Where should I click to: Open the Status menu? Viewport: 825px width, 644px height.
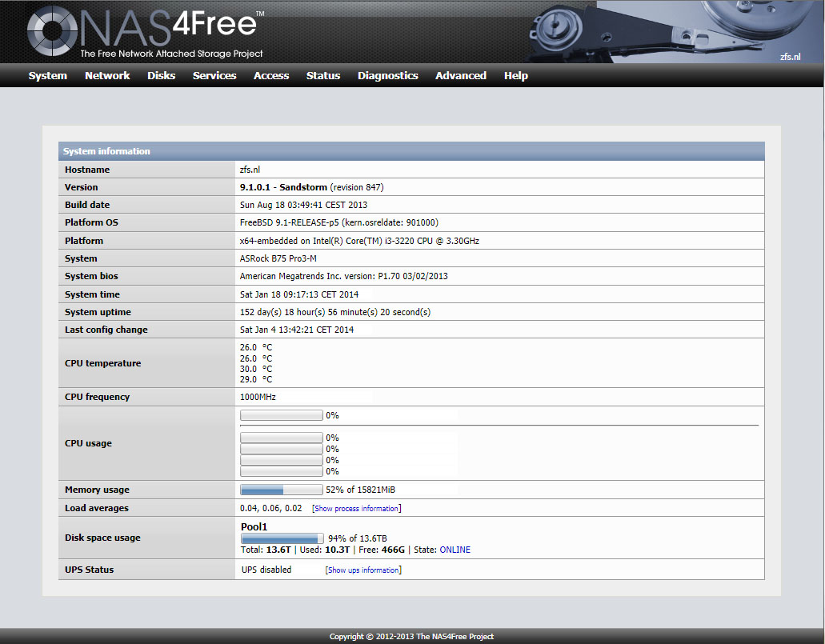[323, 76]
